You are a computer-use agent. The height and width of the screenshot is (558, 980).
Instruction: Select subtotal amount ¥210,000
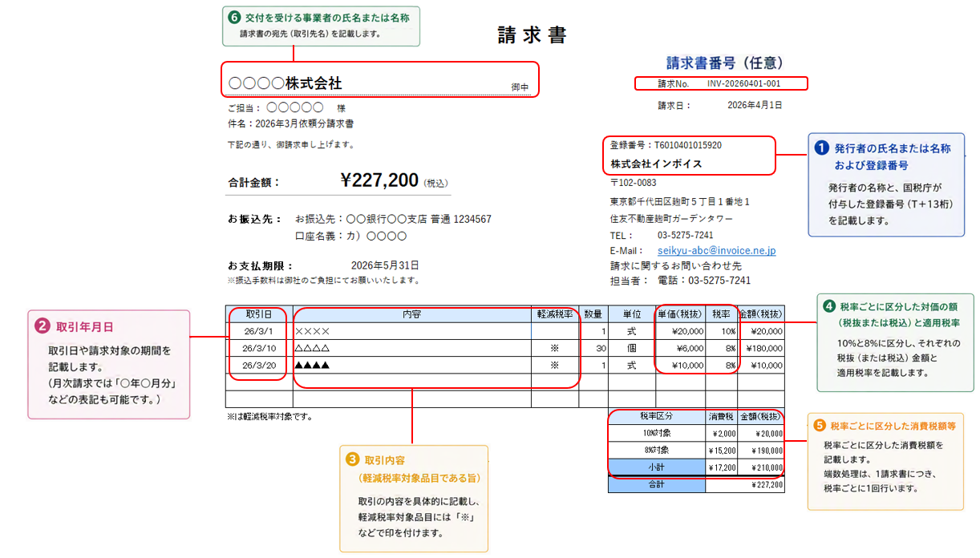pyautogui.click(x=767, y=467)
